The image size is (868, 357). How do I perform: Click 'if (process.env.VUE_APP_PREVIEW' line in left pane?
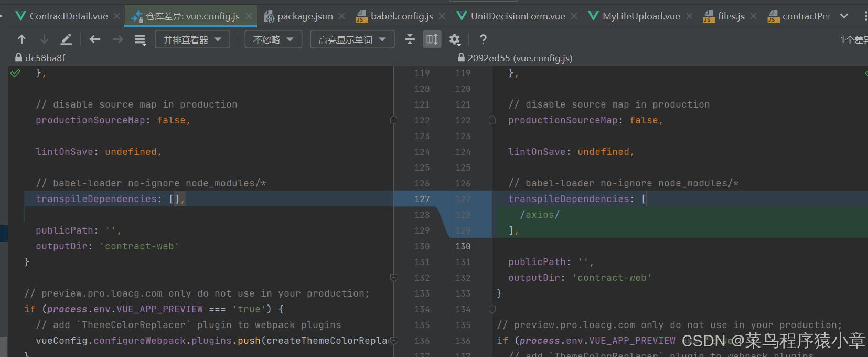pyautogui.click(x=154, y=309)
